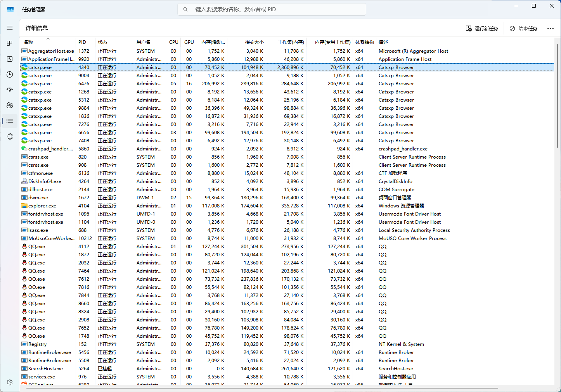Viewport: 561px width, 392px height.
Task: Open the Users page in the sidebar
Action: (10, 105)
